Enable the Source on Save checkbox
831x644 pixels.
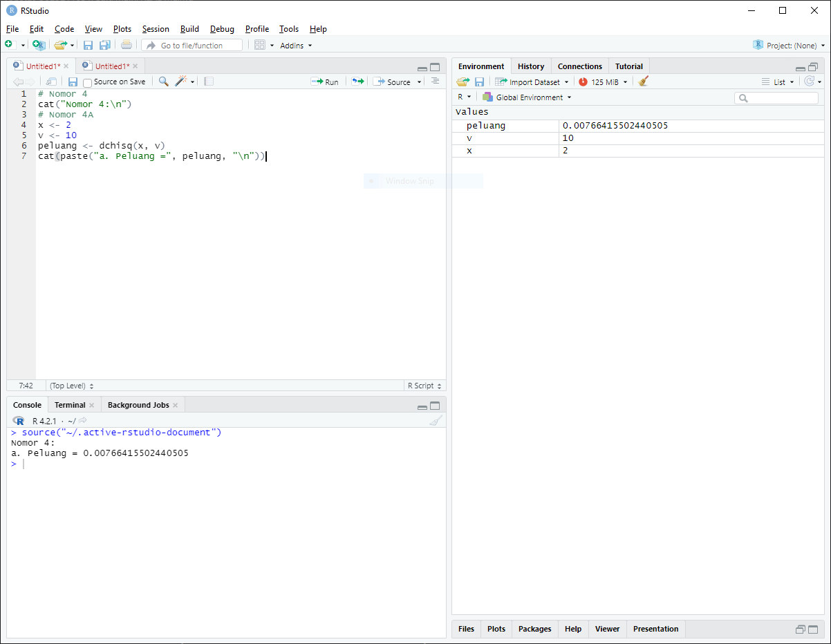point(87,82)
